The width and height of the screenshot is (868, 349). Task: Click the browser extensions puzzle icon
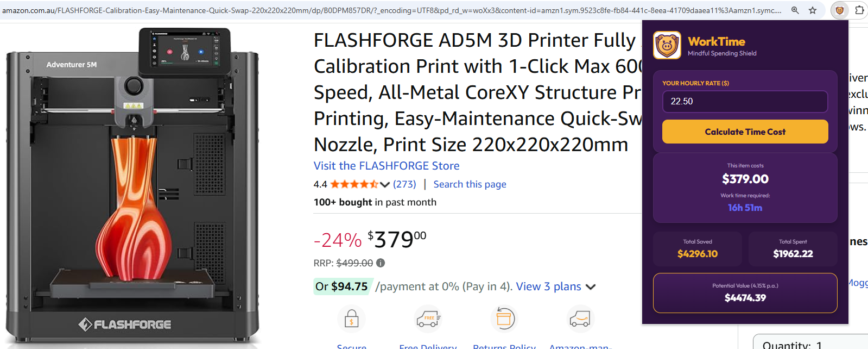pyautogui.click(x=859, y=10)
